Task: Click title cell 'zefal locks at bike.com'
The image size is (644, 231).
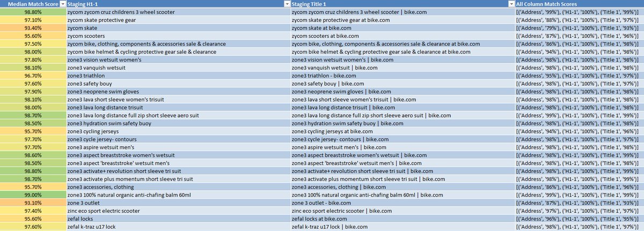Action: [x=402, y=219]
